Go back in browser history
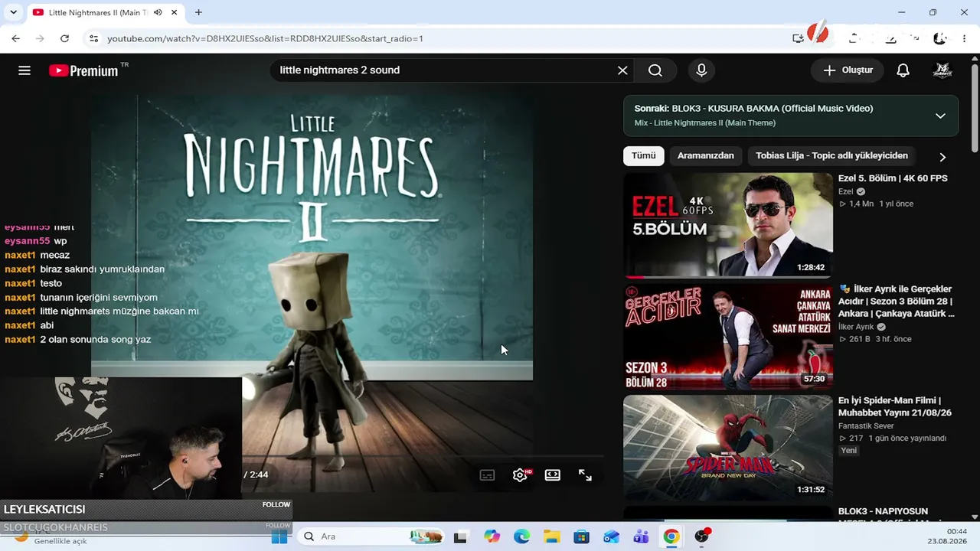The width and height of the screenshot is (980, 551). [16, 38]
